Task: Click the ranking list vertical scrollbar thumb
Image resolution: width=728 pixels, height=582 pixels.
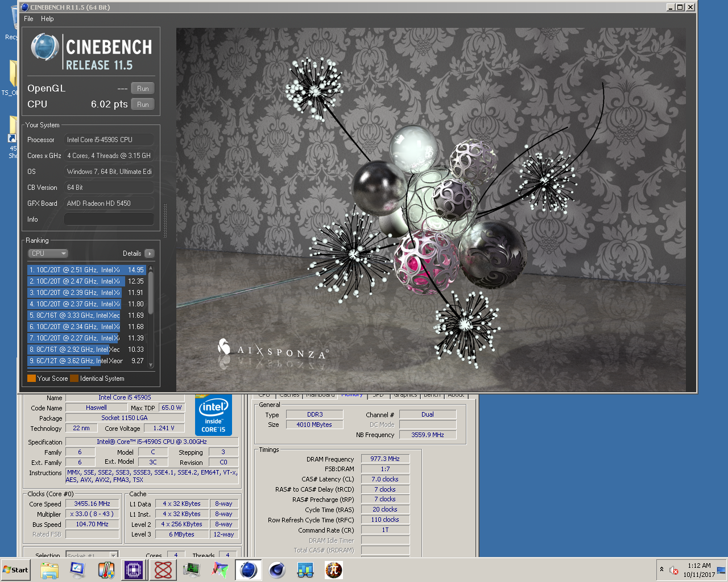Action: [151, 292]
